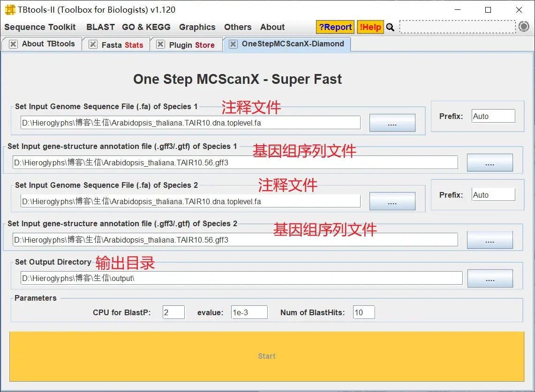This screenshot has height=392, width=535.
Task: Maximize the TBtools window
Action: [x=488, y=10]
